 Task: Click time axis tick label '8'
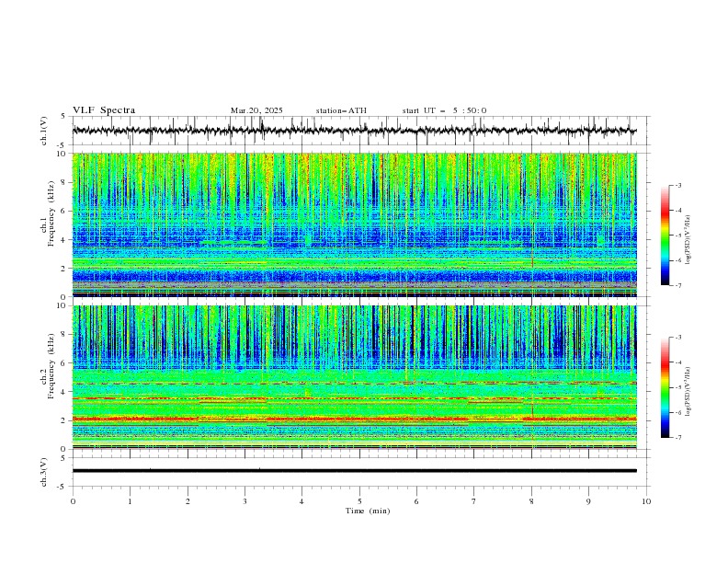click(x=531, y=501)
